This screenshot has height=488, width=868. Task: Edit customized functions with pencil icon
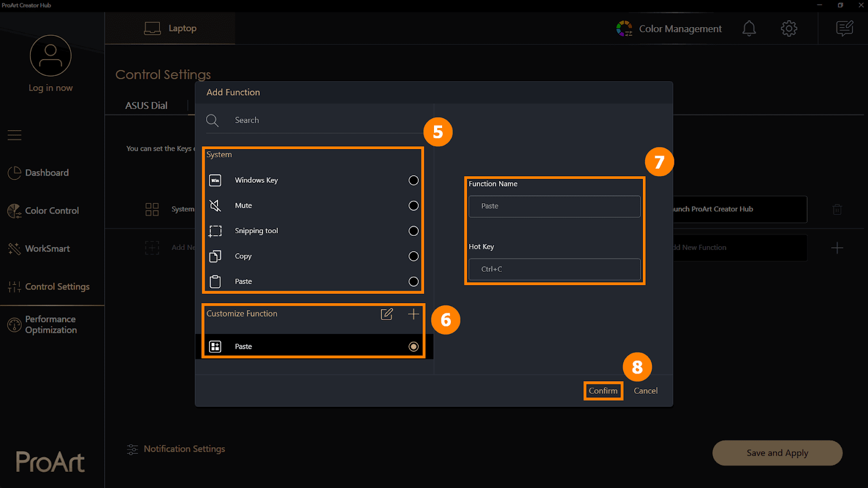[x=387, y=314]
